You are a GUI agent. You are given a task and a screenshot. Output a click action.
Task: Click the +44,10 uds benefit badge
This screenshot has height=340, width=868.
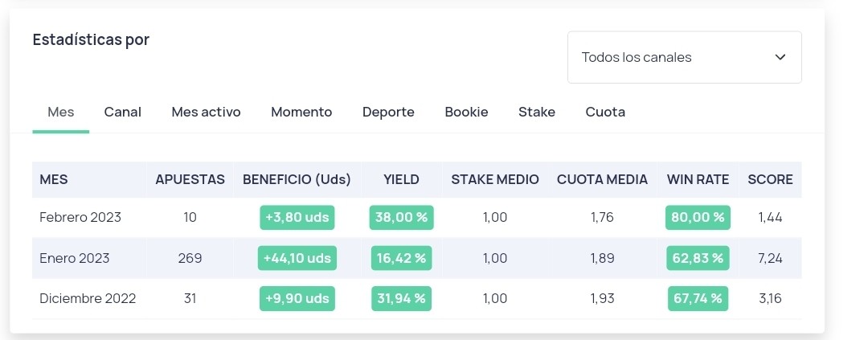click(x=297, y=258)
